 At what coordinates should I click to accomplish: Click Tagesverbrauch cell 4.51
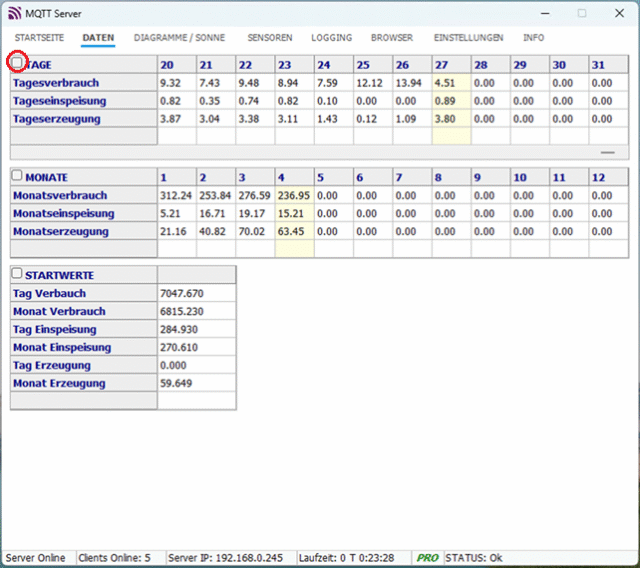[x=451, y=83]
